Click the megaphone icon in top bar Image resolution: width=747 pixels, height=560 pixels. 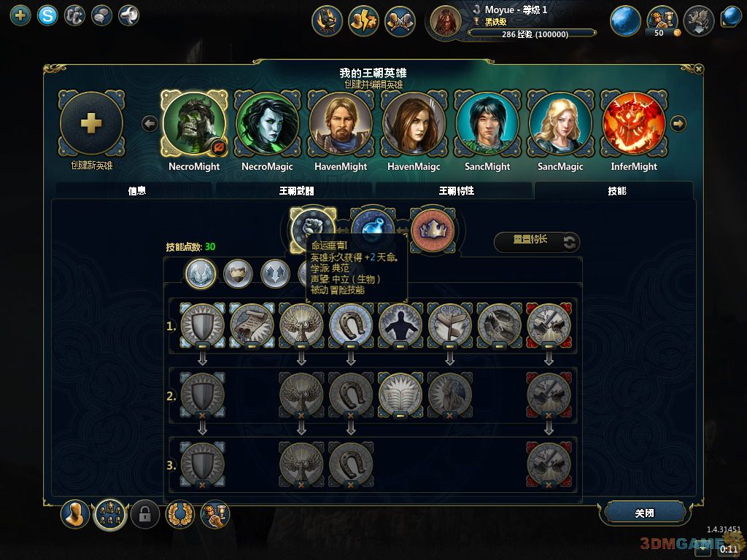coord(128,16)
